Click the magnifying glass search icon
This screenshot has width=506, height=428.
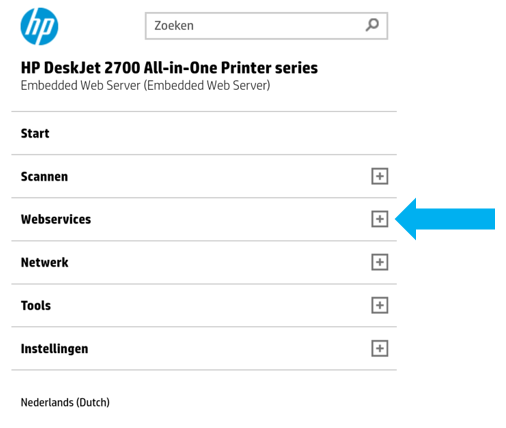click(x=372, y=25)
